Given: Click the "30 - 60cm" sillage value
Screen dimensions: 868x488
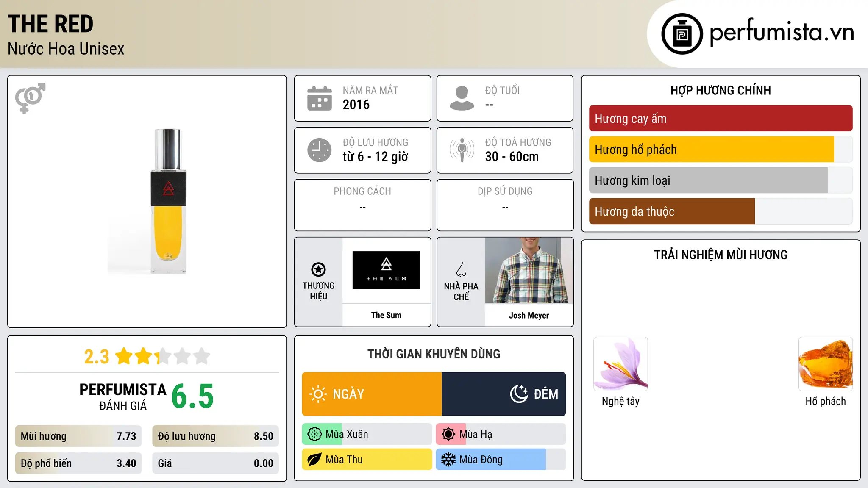Looking at the screenshot, I should 512,157.
